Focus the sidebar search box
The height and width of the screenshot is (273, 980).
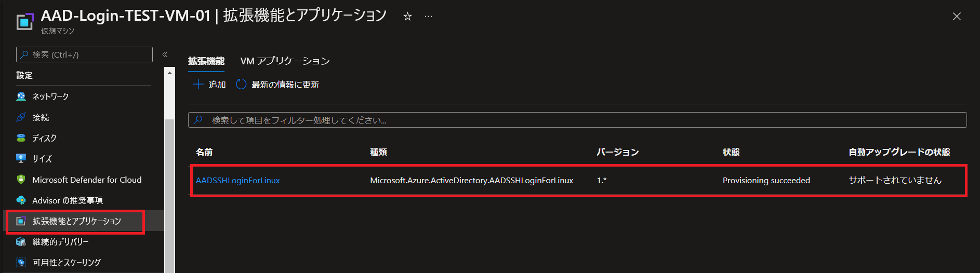[x=85, y=54]
